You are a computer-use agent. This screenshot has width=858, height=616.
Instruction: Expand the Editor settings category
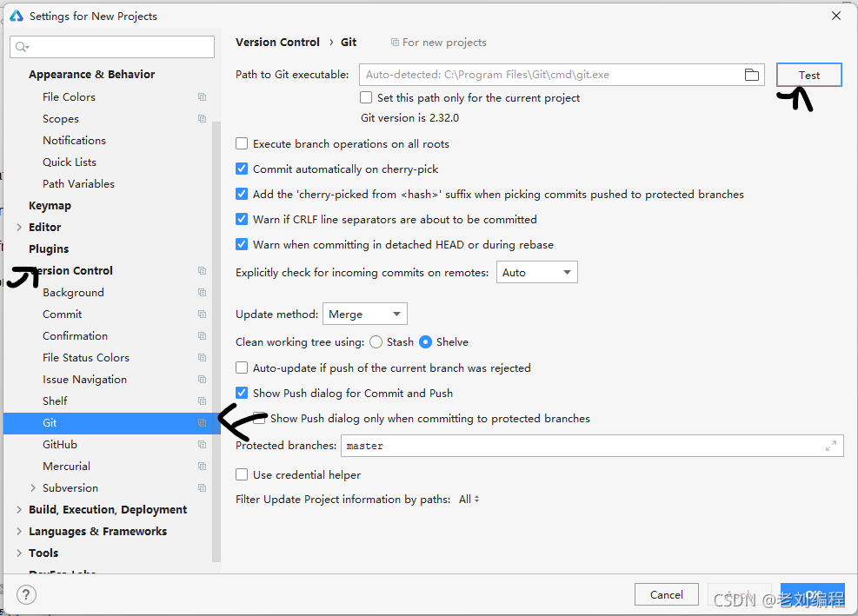pos(19,227)
